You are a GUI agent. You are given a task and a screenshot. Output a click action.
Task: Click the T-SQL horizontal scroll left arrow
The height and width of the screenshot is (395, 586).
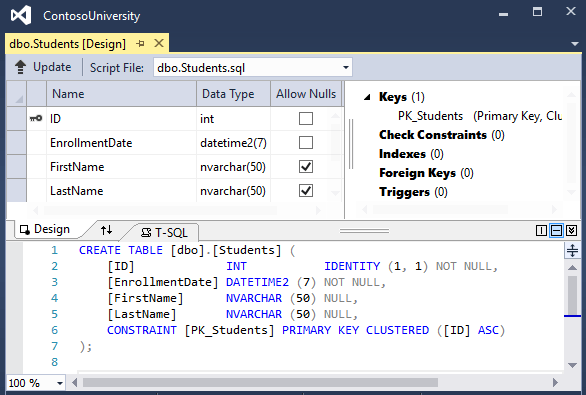tap(74, 383)
